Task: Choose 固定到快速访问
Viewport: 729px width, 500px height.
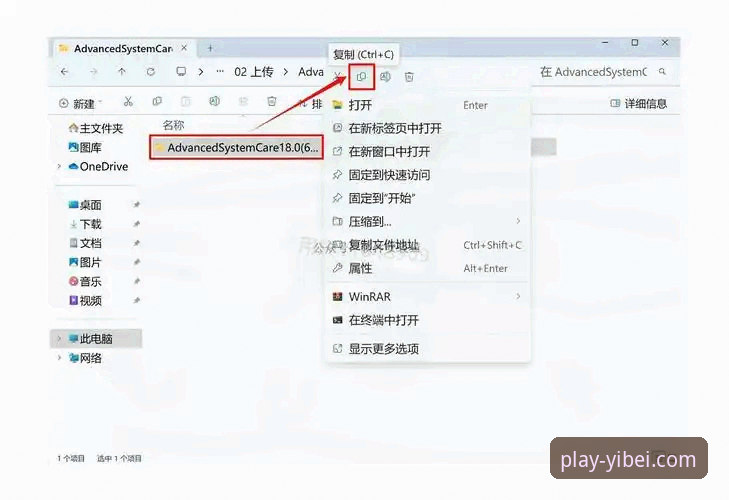Action: [428, 175]
